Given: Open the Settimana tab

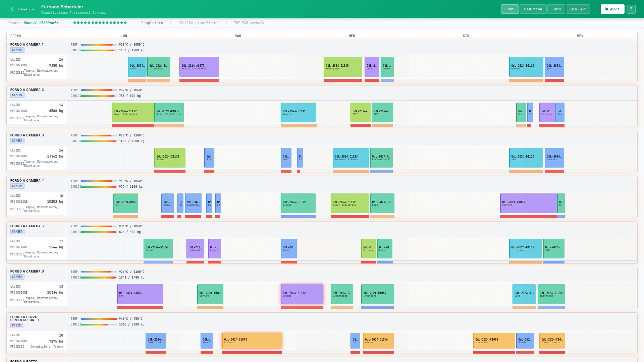Looking at the screenshot, I should click(533, 9).
